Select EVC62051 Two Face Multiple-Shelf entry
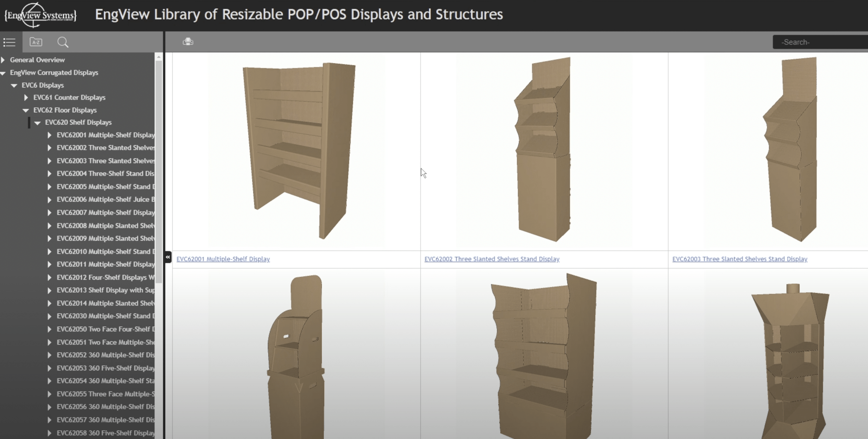The height and width of the screenshot is (439, 868). [x=106, y=342]
